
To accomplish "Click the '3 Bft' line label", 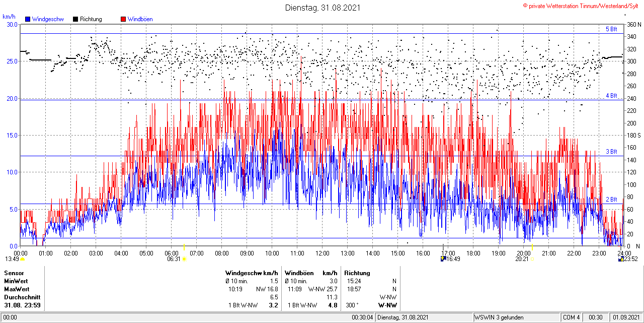I will (611, 151).
